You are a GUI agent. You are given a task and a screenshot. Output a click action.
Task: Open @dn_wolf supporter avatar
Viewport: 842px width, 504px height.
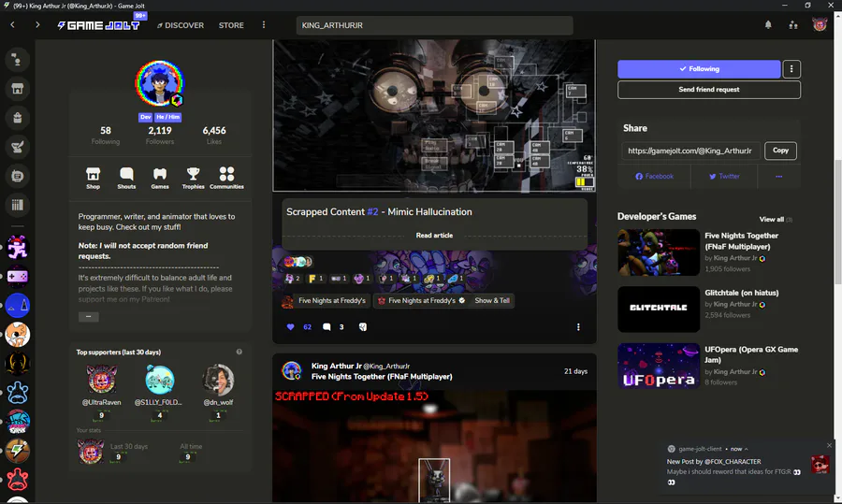click(x=217, y=380)
